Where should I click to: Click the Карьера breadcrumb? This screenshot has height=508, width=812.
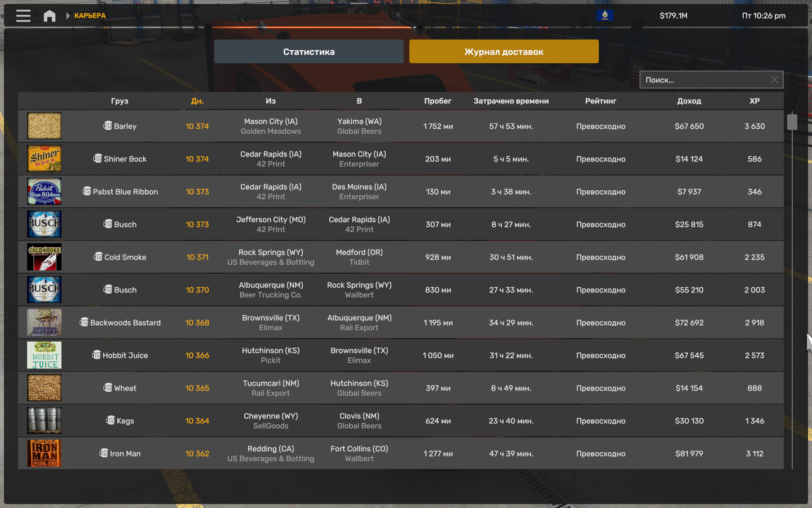point(90,16)
